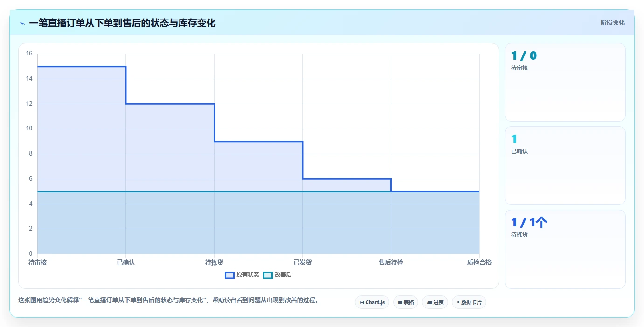This screenshot has width=644, height=327.
Task: Click the value 1 / 1个 in 待拣货 card
Action: tap(529, 223)
